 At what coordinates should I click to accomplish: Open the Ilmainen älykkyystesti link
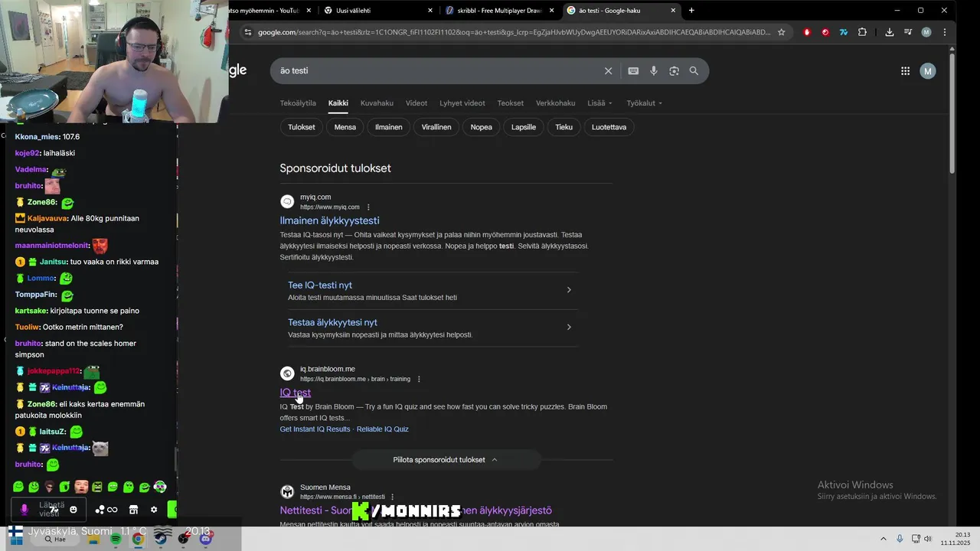click(x=330, y=221)
